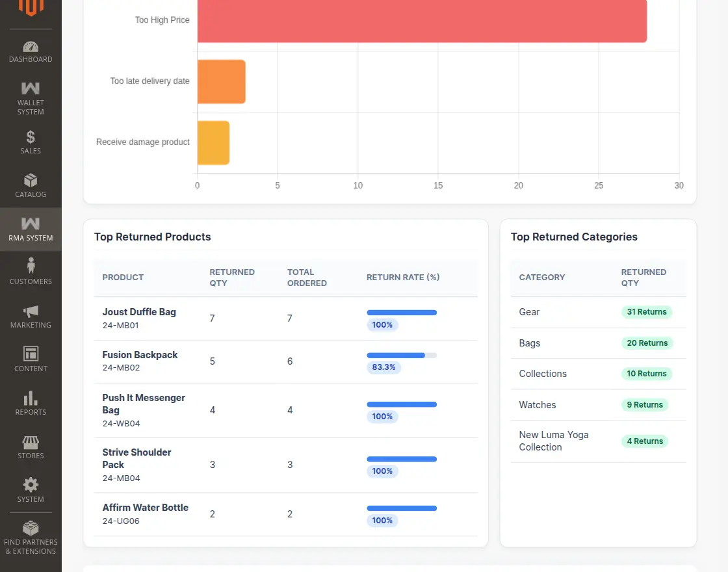The width and height of the screenshot is (728, 572).
Task: Click the Top Returned Categories heading
Action: [574, 237]
